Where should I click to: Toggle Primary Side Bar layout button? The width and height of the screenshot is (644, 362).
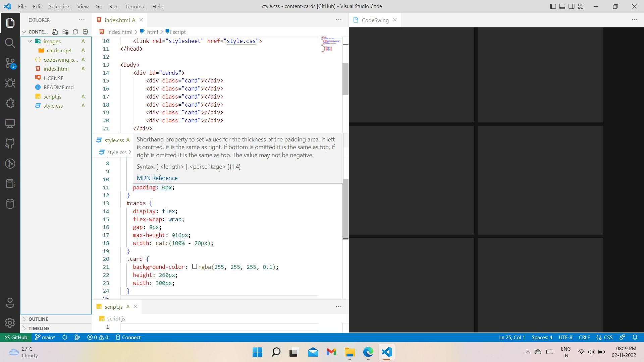click(x=553, y=6)
